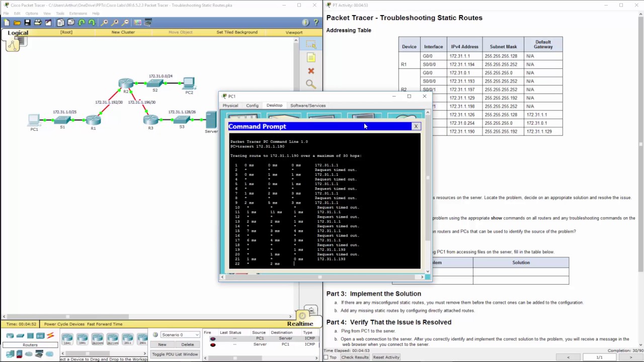Zoom in using the plus magnifier icon

pos(104,23)
